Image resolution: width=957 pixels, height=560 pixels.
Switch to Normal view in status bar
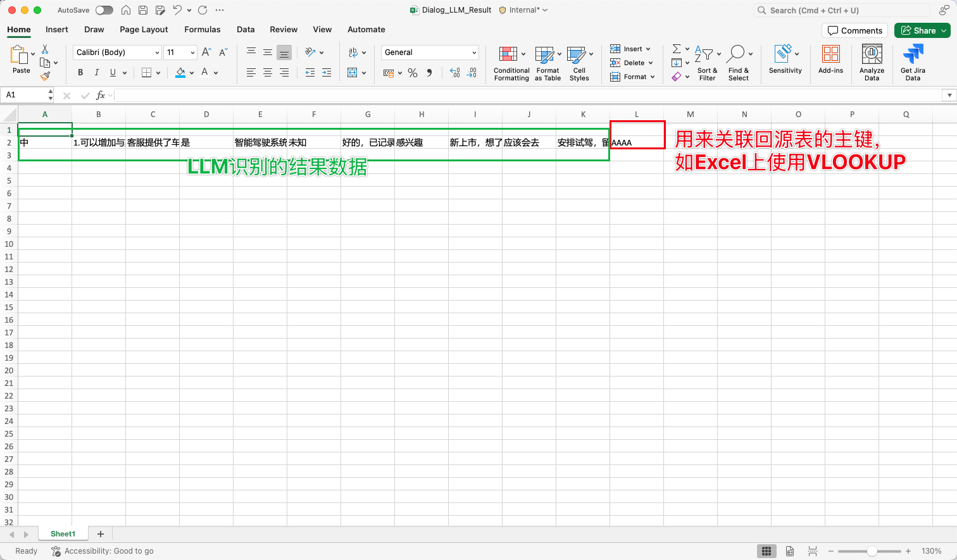coord(766,551)
